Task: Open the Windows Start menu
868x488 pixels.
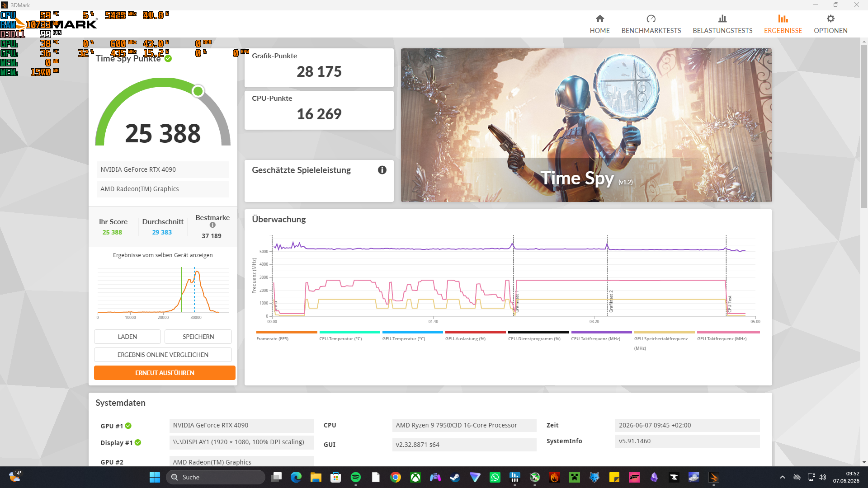Action: click(x=155, y=477)
